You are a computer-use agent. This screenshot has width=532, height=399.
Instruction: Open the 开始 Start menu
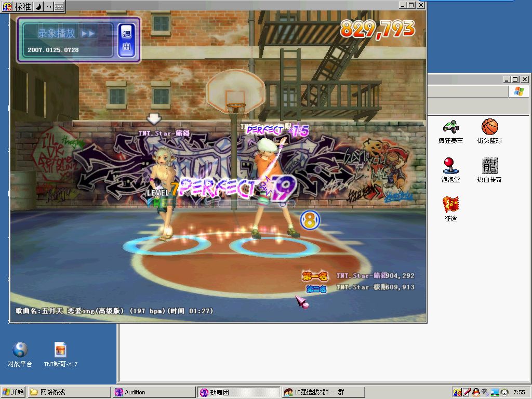(13, 392)
